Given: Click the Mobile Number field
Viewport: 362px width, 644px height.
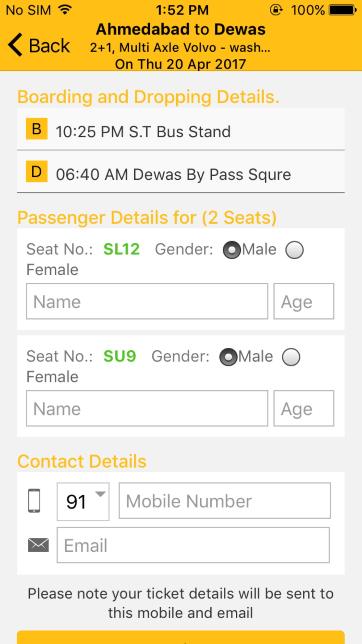Looking at the screenshot, I should [224, 501].
